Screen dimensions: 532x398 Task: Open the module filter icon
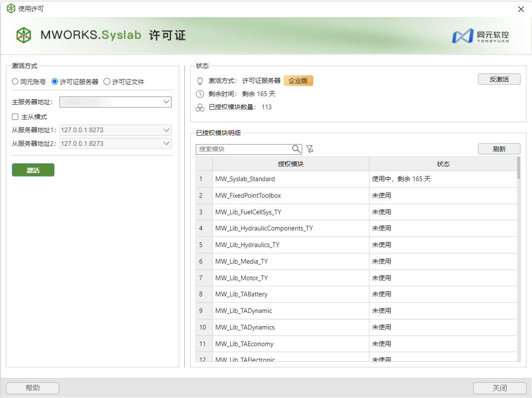(310, 149)
